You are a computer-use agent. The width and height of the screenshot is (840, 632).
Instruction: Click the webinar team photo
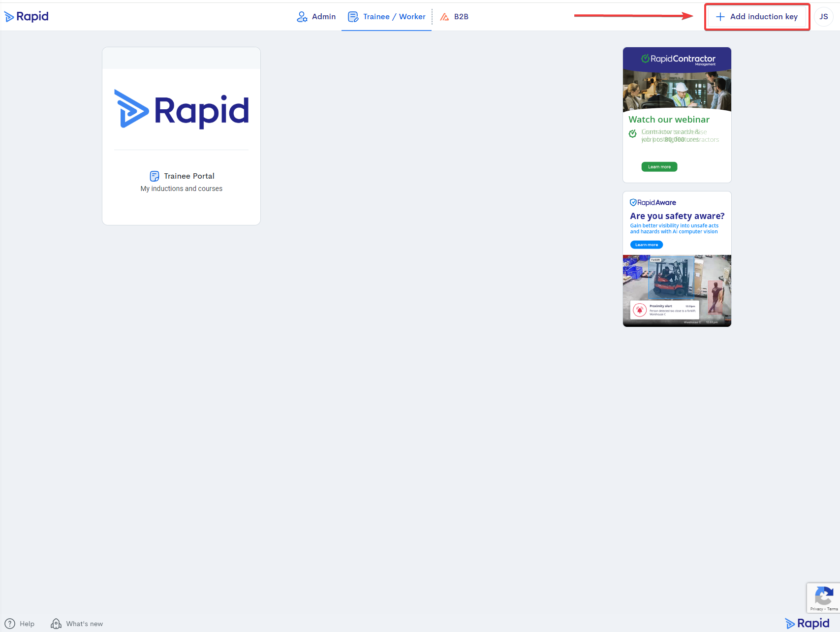coord(677,91)
